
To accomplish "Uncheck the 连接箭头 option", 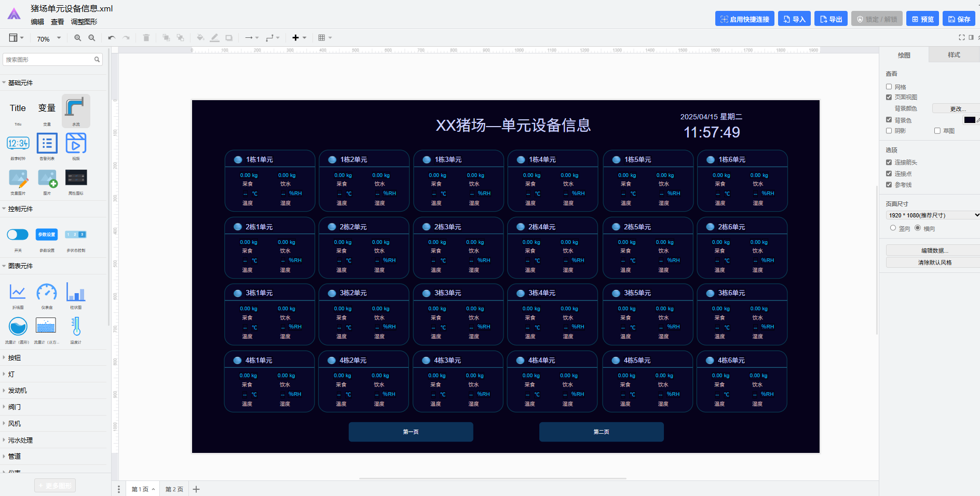I will pyautogui.click(x=889, y=162).
